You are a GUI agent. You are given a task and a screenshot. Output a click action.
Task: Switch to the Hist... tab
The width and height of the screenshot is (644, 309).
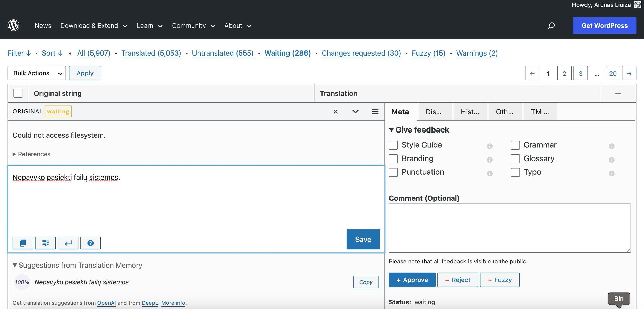pos(470,112)
